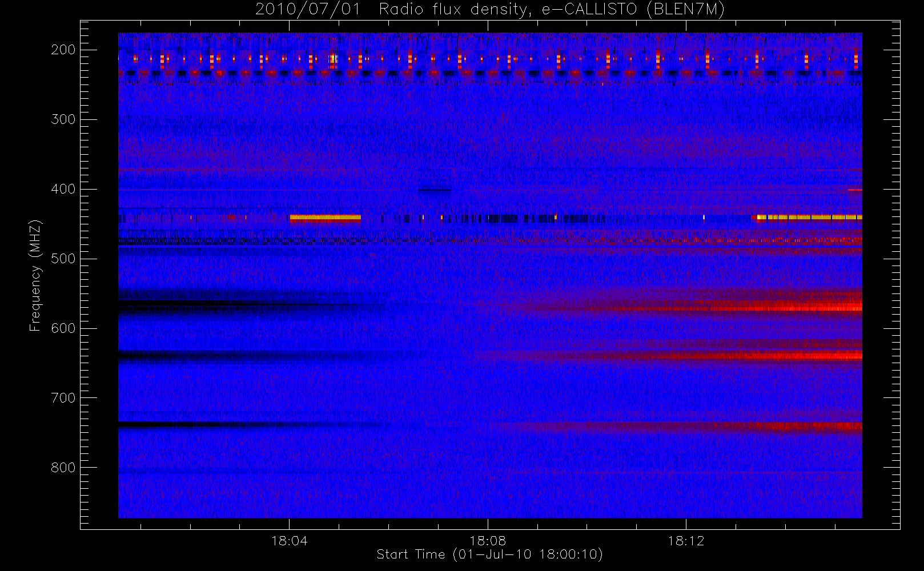Click the 'Frequency (MHZ)' axis title

click(35, 275)
